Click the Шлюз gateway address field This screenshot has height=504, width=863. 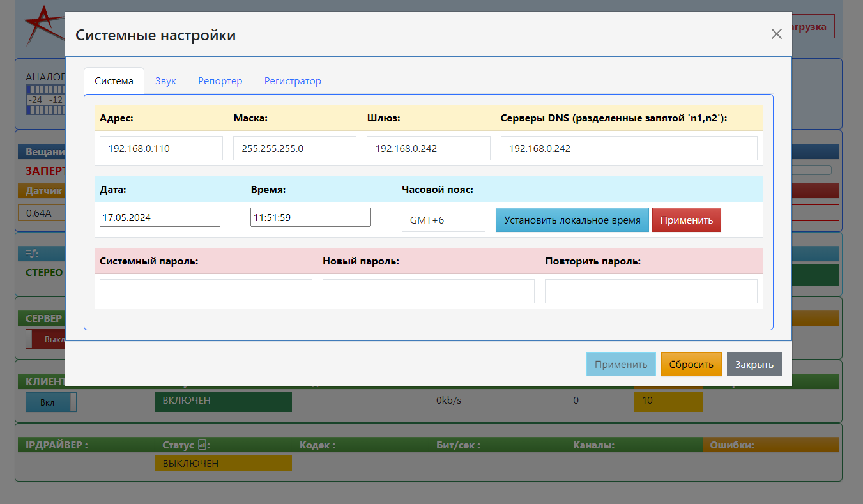pyautogui.click(x=428, y=148)
